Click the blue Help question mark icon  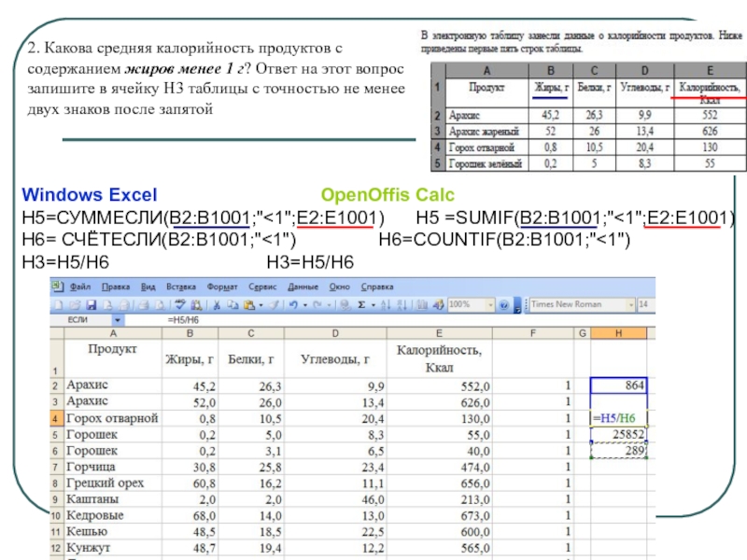(504, 304)
